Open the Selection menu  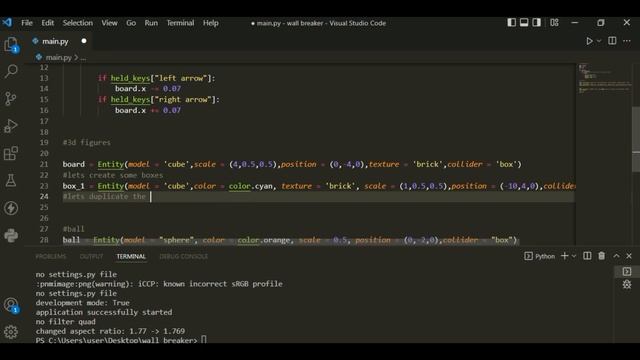(x=78, y=23)
